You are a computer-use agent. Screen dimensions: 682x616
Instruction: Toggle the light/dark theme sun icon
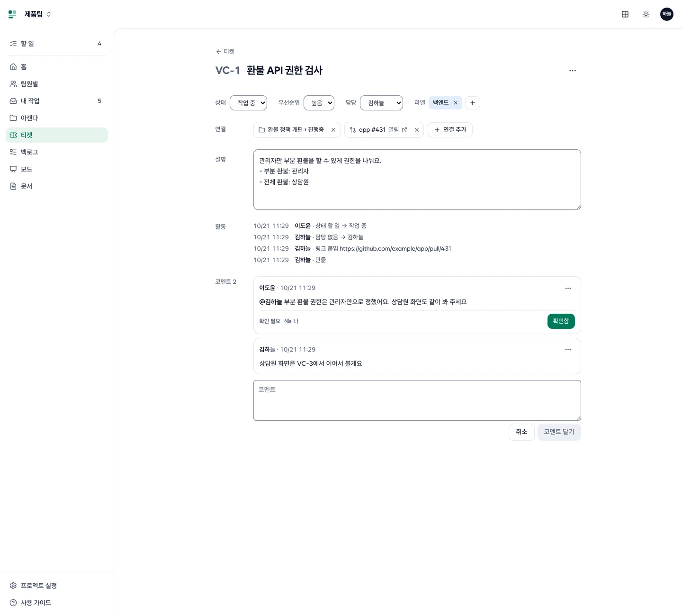coord(646,14)
